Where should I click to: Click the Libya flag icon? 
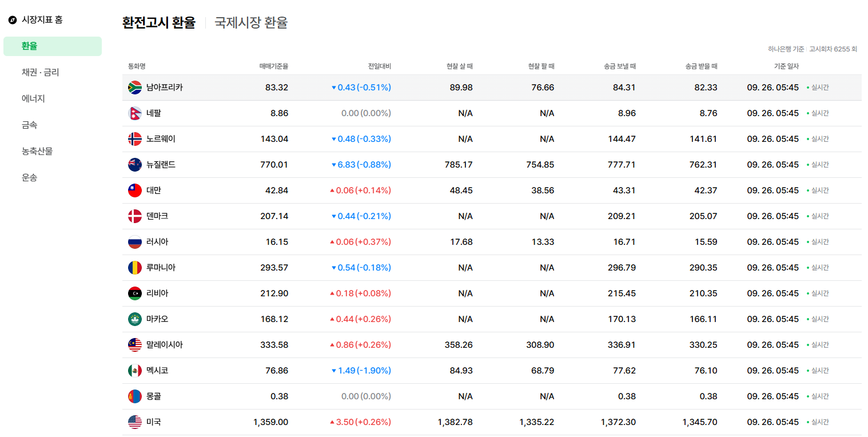(x=135, y=293)
